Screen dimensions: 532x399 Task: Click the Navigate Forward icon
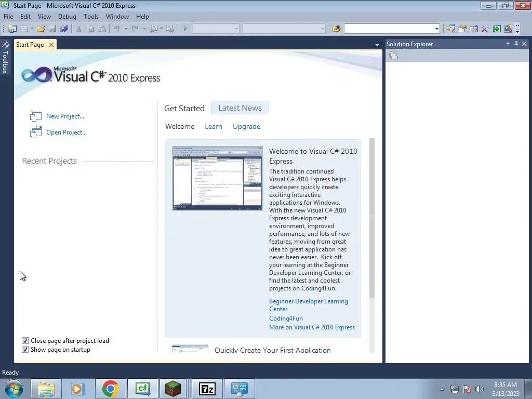tap(170, 29)
